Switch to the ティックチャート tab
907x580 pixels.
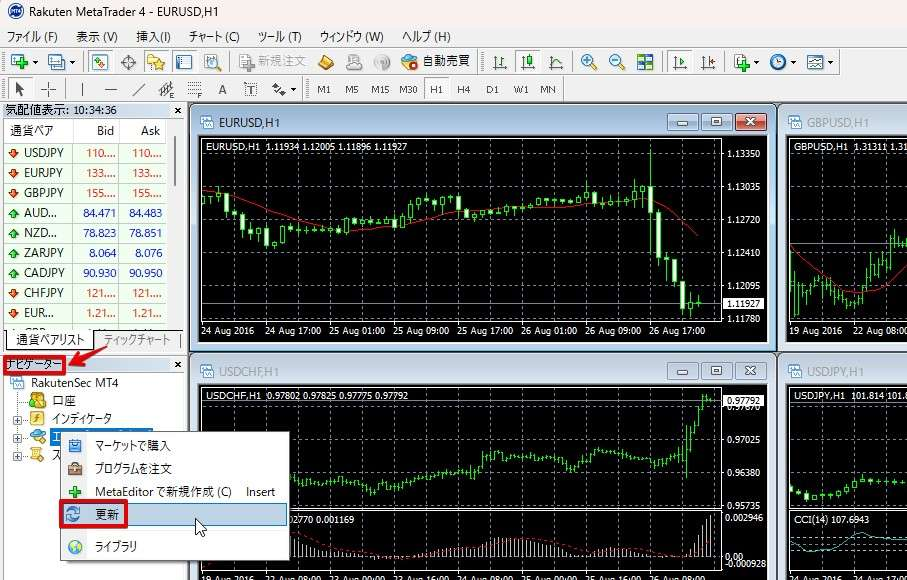(137, 339)
